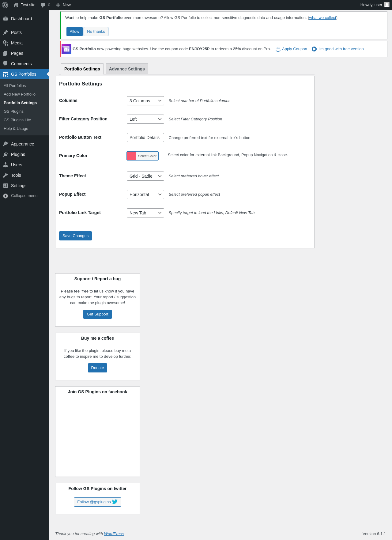Screen dimensions: 392x540
Task: Click the Test site admin bar link
Action: click(24, 5)
